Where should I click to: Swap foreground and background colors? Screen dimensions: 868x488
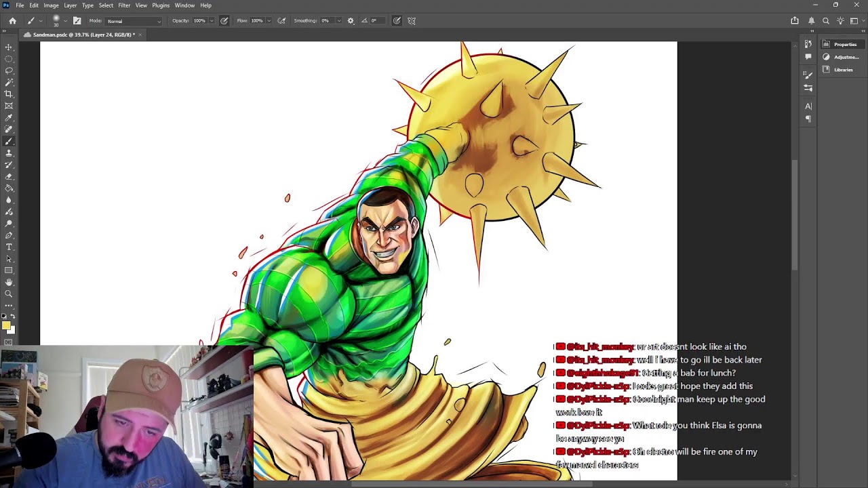coord(12,317)
